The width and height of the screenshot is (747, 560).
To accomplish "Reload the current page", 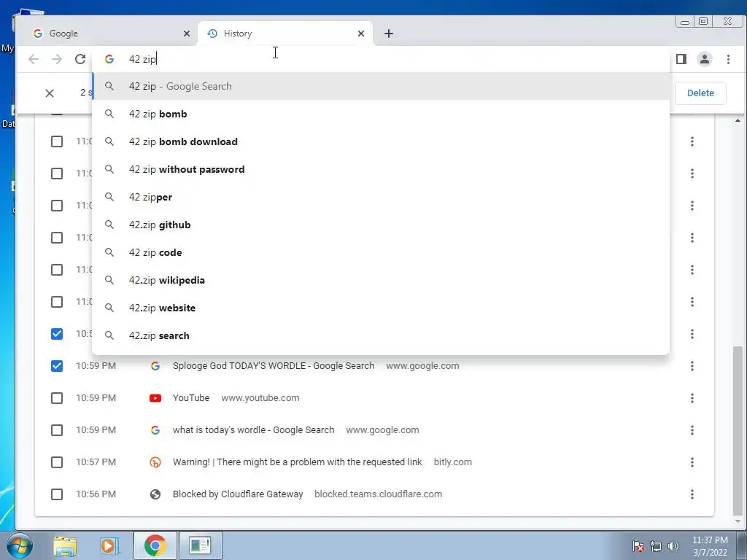I will (x=80, y=59).
